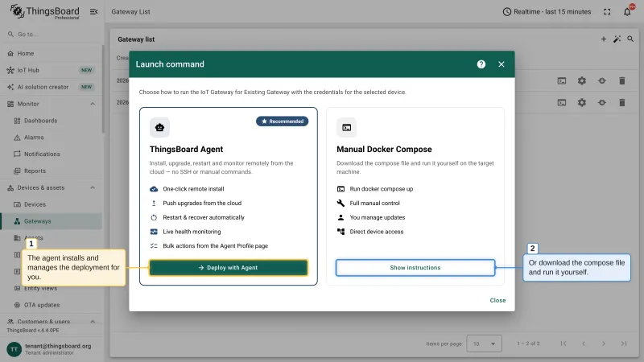Open the Realtime - last 15 minutes time window
644x362 pixels.
coord(547,12)
